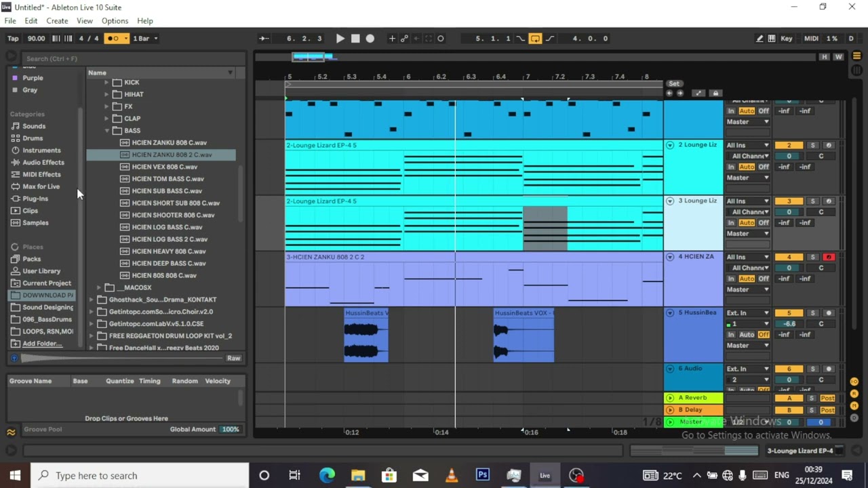868x488 pixels.
Task: Select the Instruments category
Action: pyautogui.click(x=41, y=150)
